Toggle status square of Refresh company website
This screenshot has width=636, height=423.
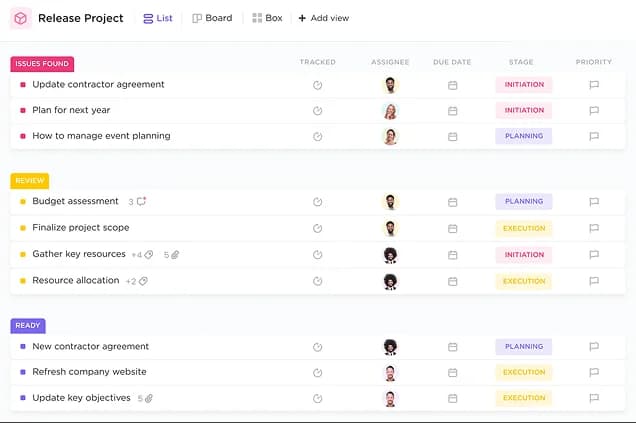click(x=23, y=372)
